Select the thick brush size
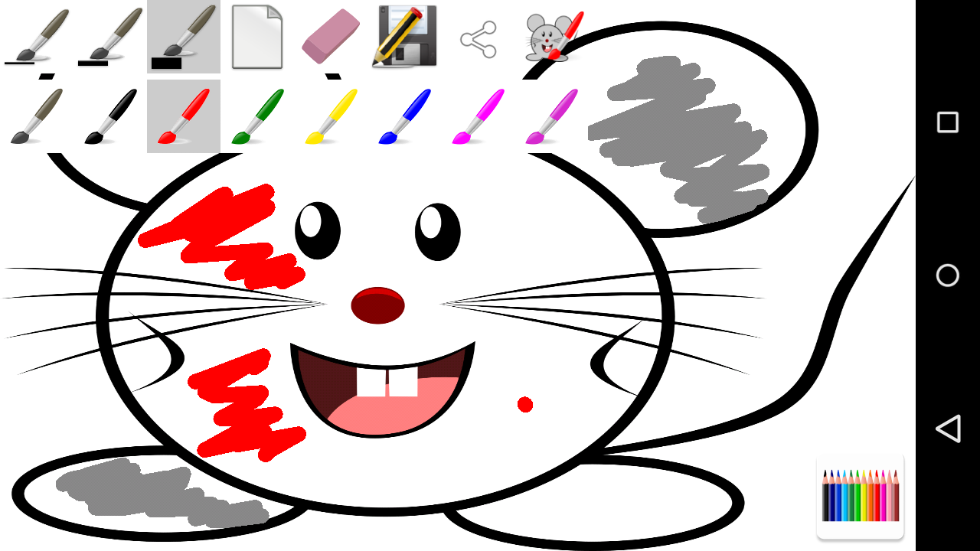The width and height of the screenshot is (980, 551). pos(184,37)
